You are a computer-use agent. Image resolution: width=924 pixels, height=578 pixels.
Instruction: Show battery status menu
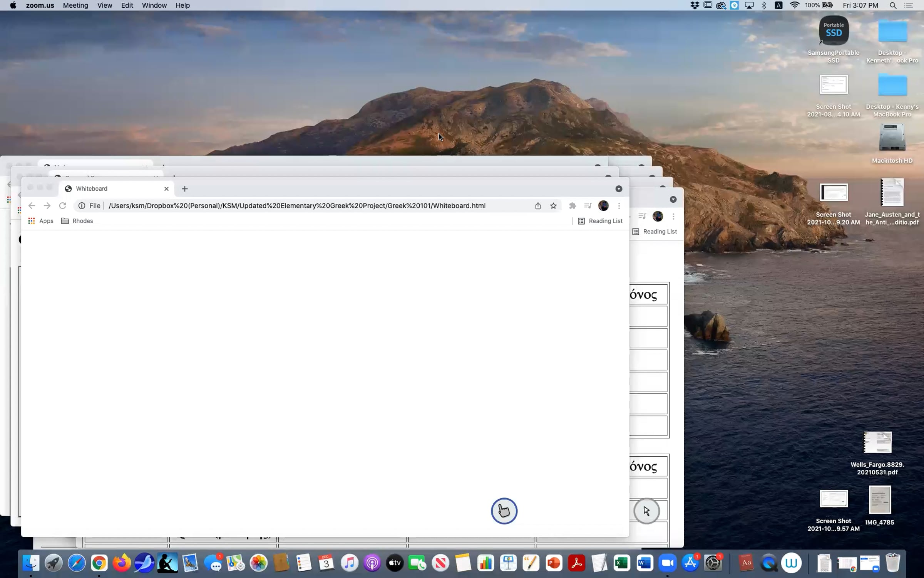click(x=819, y=5)
